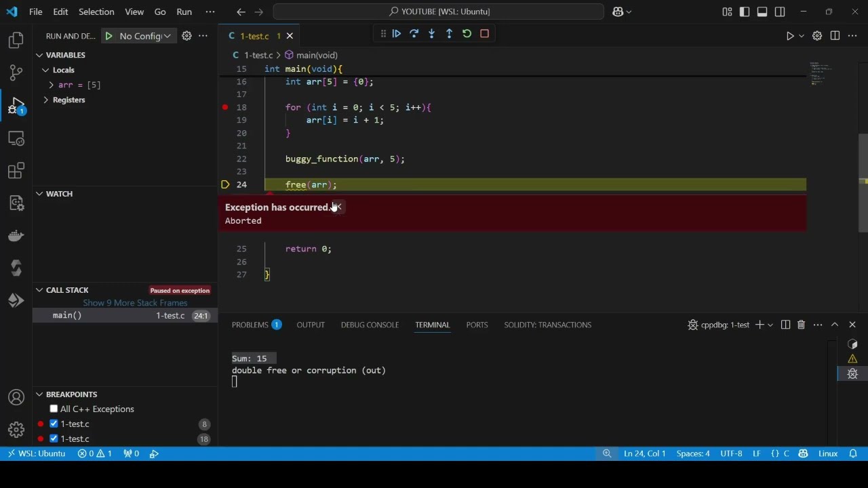Click WSL: Ubuntu remote indicator

coord(37,453)
